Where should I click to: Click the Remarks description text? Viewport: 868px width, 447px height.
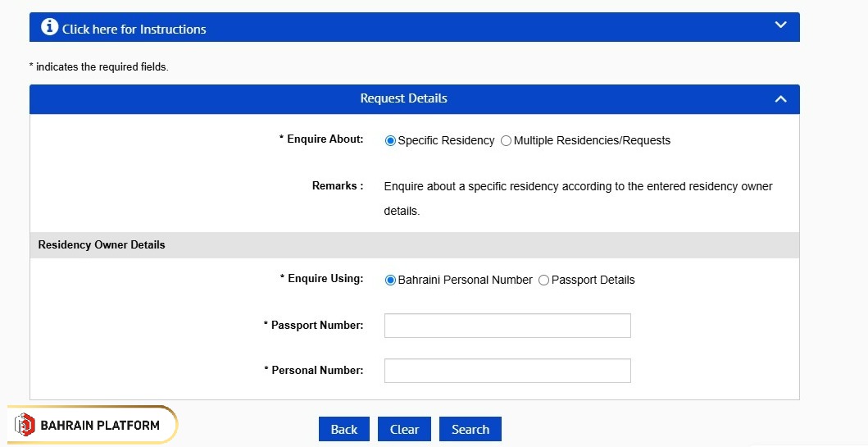pyautogui.click(x=578, y=198)
